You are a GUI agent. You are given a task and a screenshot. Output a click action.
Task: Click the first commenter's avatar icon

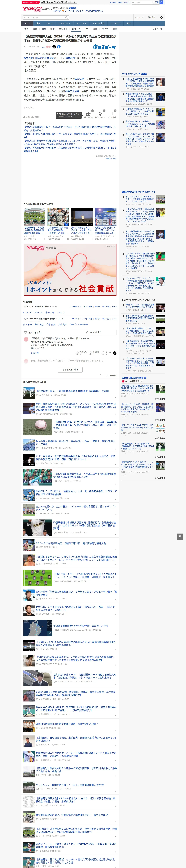click(26, 339)
